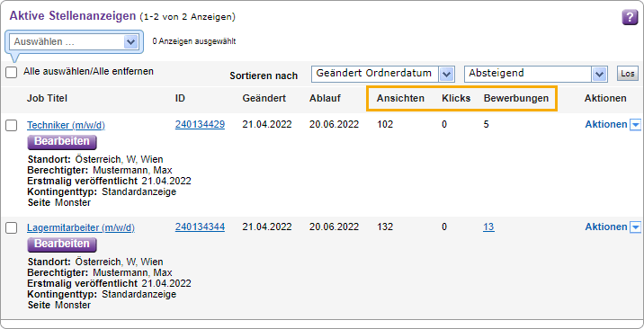Click the Ansichten column header
The width and height of the screenshot is (644, 329).
[x=400, y=99]
